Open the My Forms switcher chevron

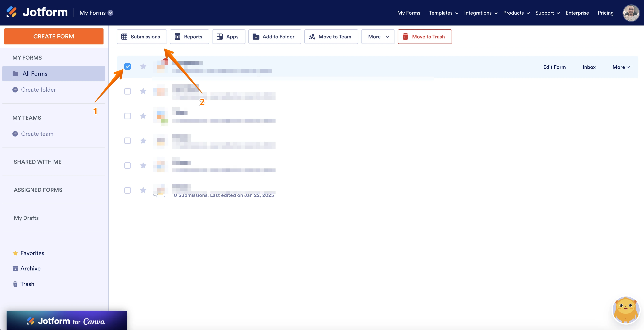pos(110,13)
